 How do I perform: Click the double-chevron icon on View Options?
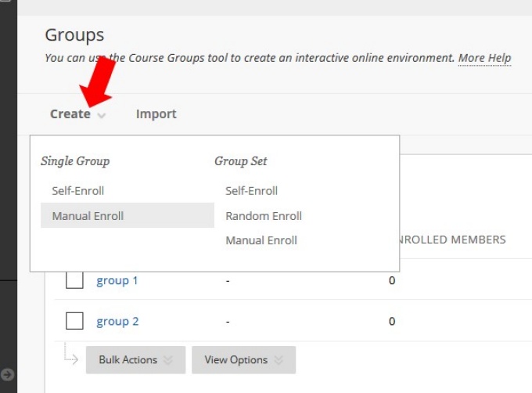(279, 360)
